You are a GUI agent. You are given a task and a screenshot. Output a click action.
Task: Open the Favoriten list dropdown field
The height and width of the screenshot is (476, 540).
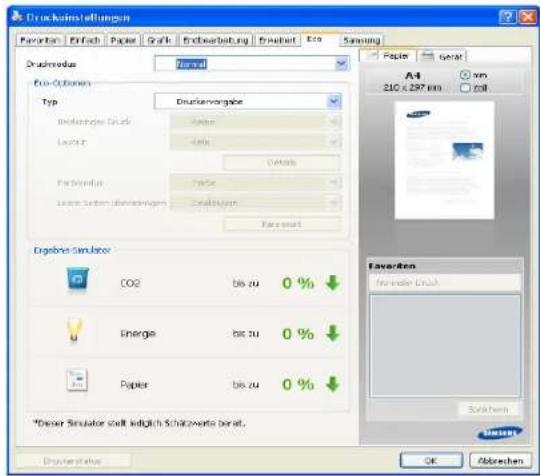coord(445,282)
